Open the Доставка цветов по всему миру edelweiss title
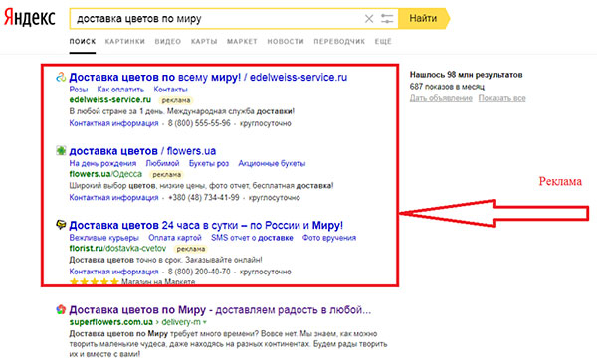 [208, 78]
